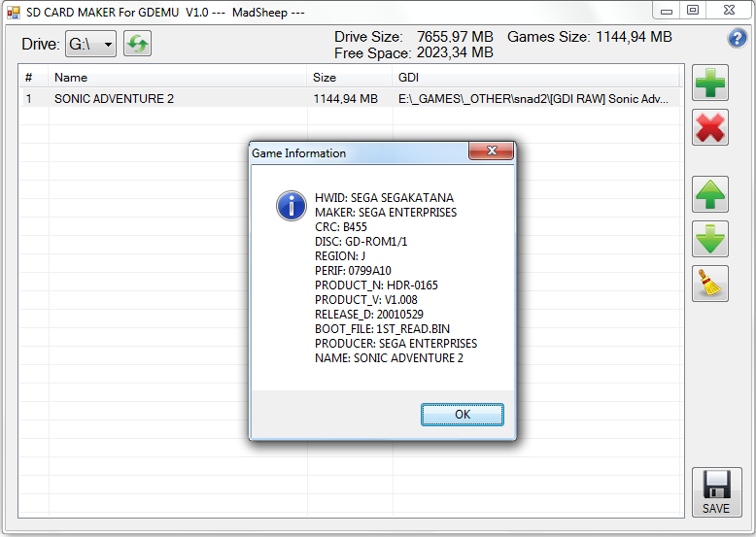
Task: Move game down with green down arrow
Action: click(710, 239)
